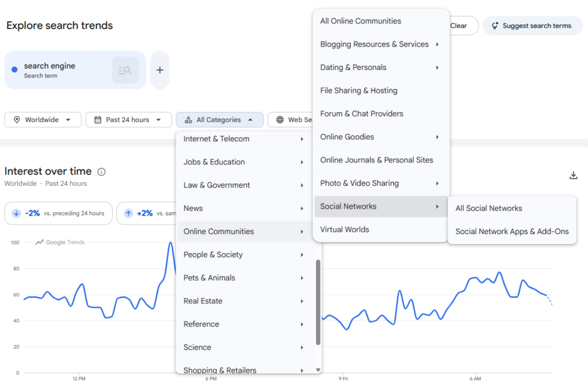The height and width of the screenshot is (390, 588).
Task: Select the Online Communities category
Action: tap(243, 232)
